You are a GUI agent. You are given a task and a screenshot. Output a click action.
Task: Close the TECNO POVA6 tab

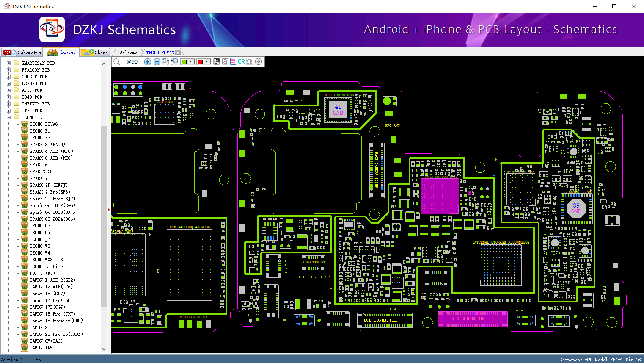click(178, 53)
